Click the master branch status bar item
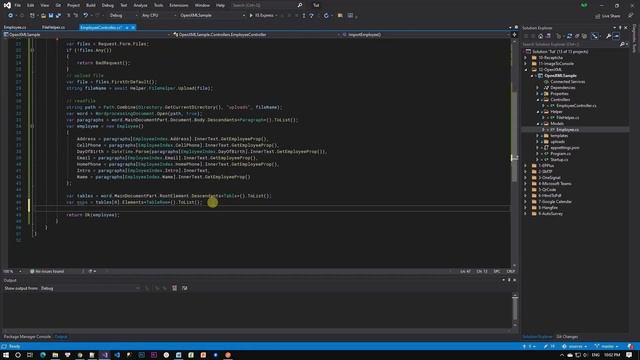The height and width of the screenshot is (360, 640). coord(607,347)
